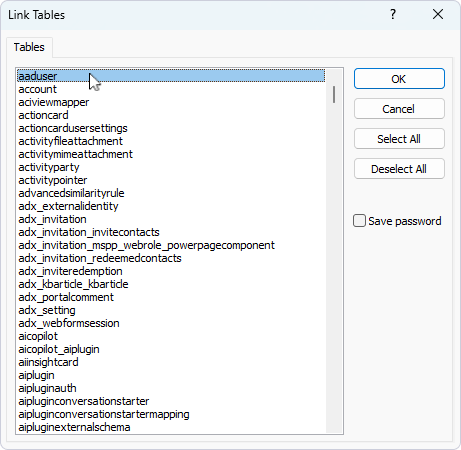Select activitymimeattachment table
This screenshot has height=450, width=461.
(x=171, y=154)
